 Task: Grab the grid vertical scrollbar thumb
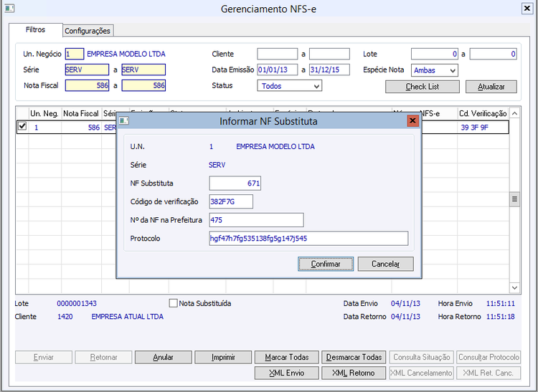pyautogui.click(x=514, y=199)
